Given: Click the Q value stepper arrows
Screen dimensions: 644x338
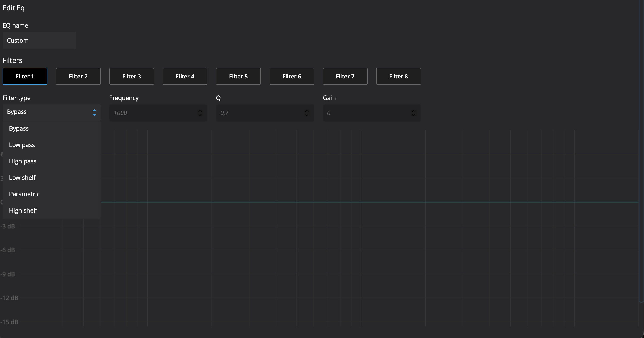Looking at the screenshot, I should tap(306, 113).
